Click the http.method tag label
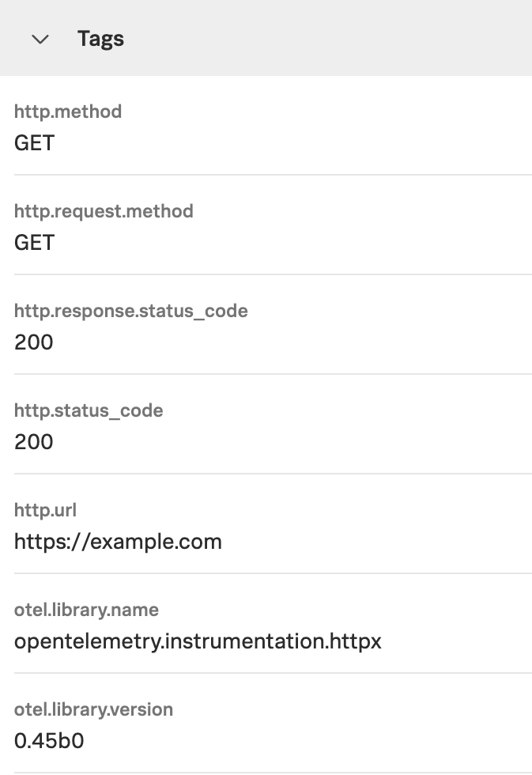Viewport: 532px width, 775px height. tap(68, 112)
